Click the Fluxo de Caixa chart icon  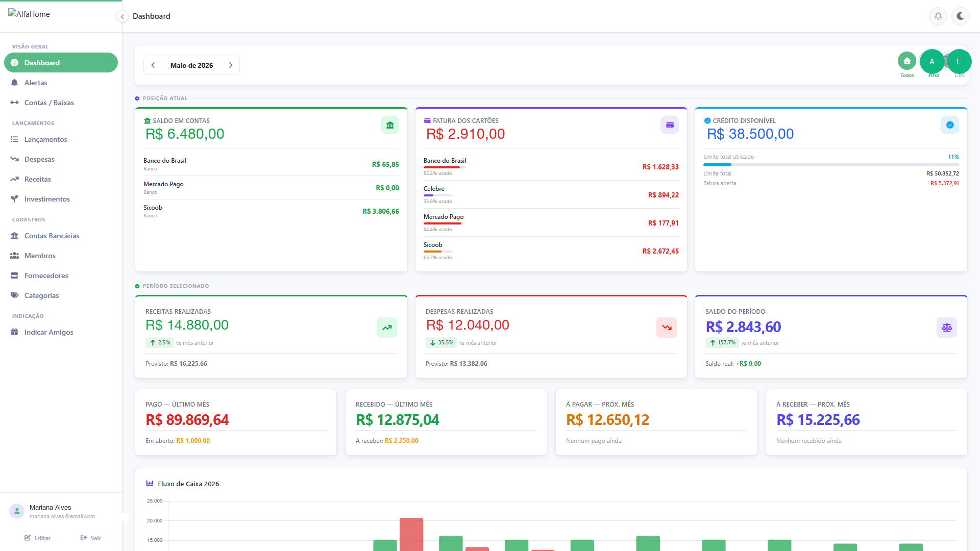150,483
